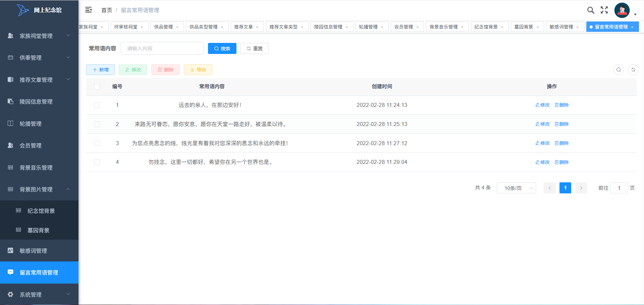Click the 新增 button
This screenshot has width=644, height=305.
point(100,70)
